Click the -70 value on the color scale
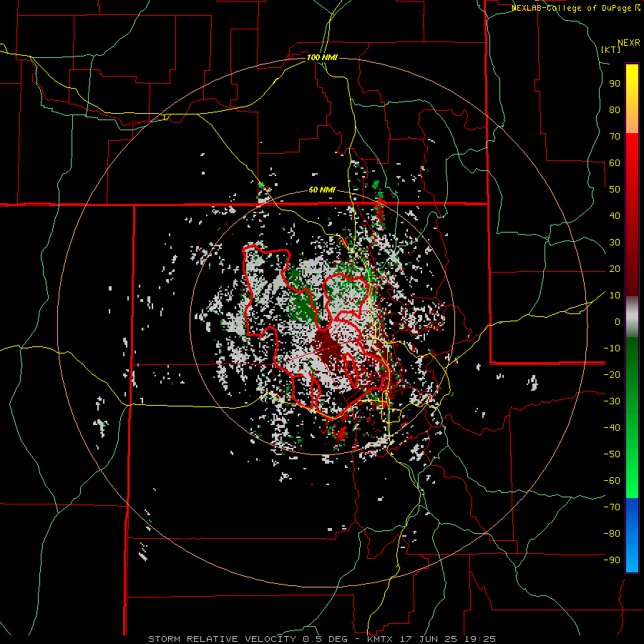Image resolution: width=644 pixels, height=644 pixels. click(612, 507)
